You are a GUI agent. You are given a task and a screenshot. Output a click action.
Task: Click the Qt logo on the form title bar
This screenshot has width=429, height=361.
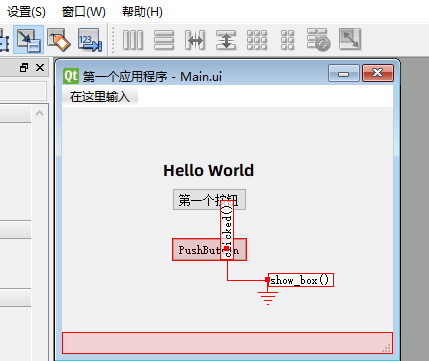click(71, 76)
